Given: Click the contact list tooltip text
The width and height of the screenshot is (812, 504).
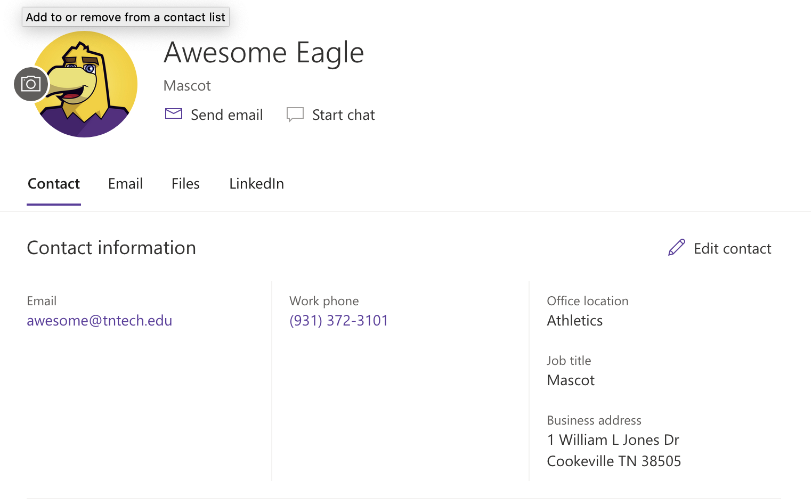Looking at the screenshot, I should click(x=126, y=17).
